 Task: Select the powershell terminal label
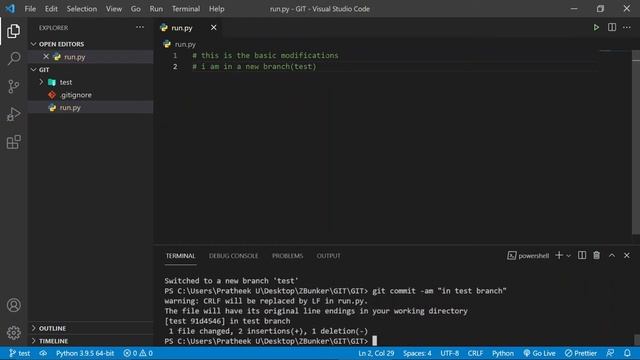pos(528,256)
